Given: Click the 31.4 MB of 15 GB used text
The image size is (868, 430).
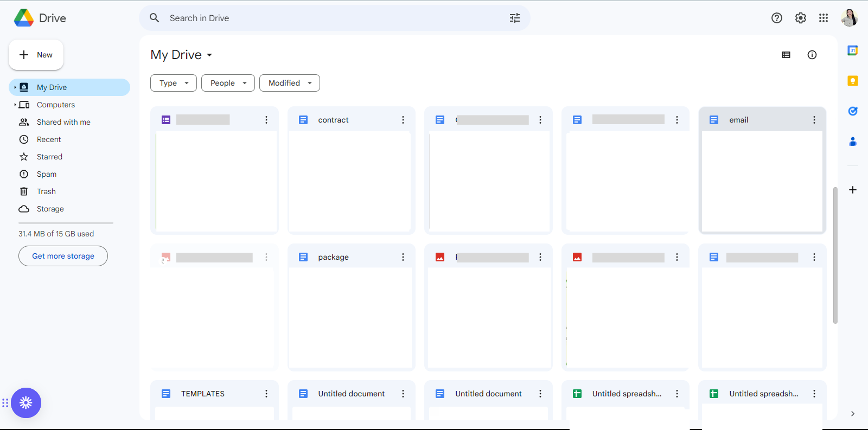Looking at the screenshot, I should click(56, 234).
